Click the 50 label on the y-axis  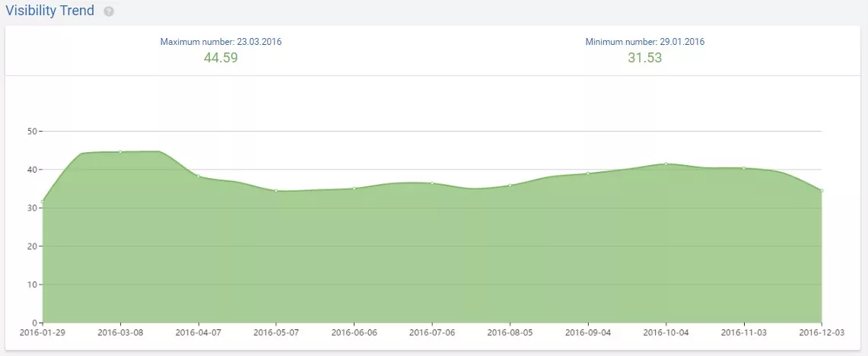(31, 131)
